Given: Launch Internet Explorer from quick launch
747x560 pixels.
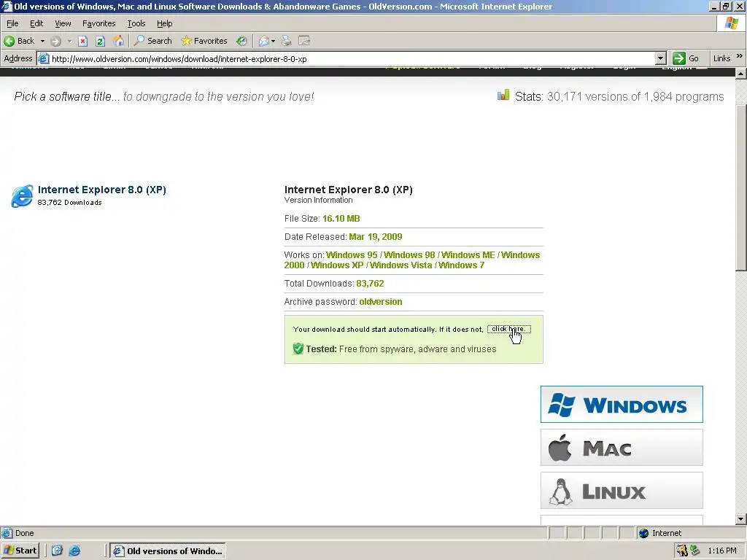Looking at the screenshot, I should coord(75,551).
